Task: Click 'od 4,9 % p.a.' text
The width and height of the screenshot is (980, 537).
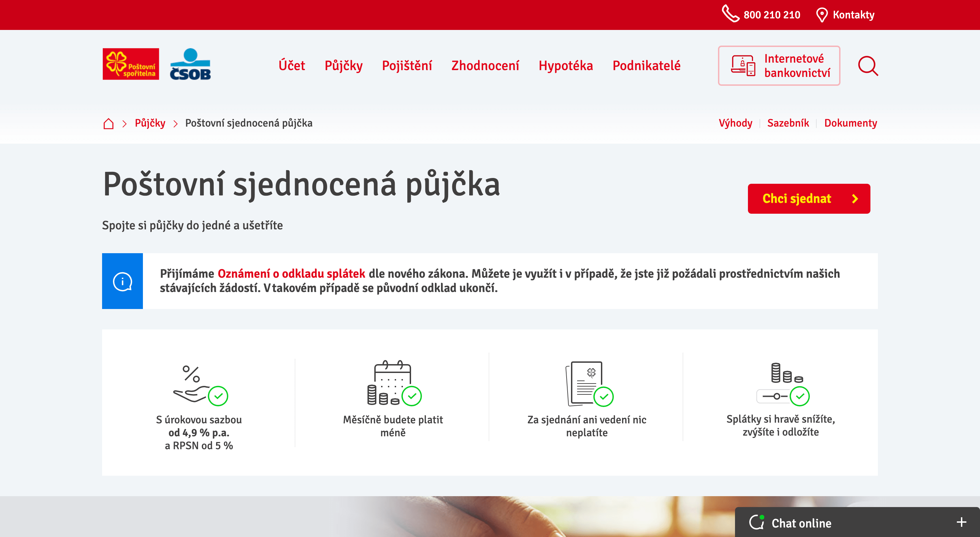Action: [x=199, y=433]
